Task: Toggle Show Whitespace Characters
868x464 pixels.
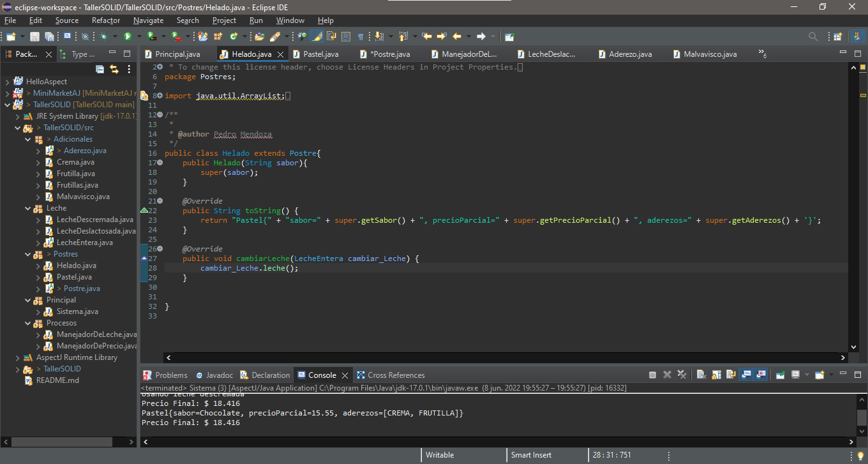Action: [x=360, y=36]
